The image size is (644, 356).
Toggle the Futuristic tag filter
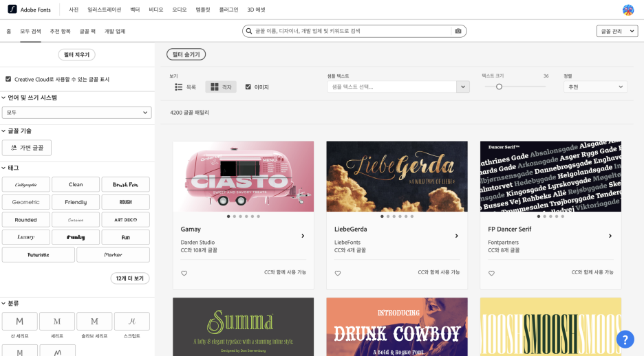(39, 255)
